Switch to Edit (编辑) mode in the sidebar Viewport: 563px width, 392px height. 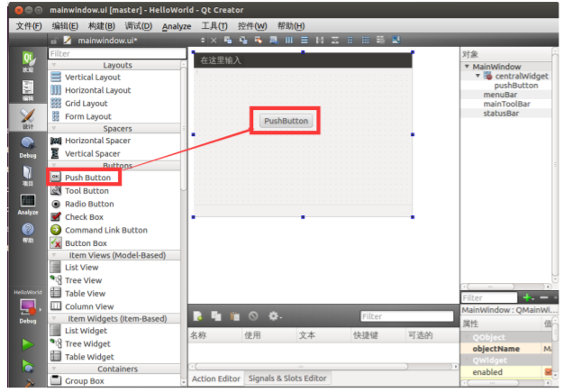[x=28, y=90]
